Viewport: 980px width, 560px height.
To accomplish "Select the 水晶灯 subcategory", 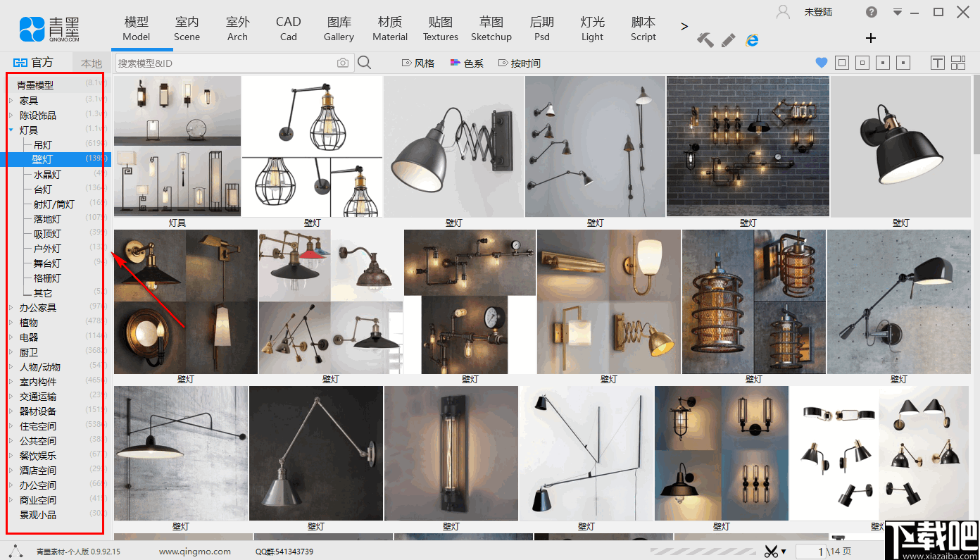I will [x=47, y=175].
